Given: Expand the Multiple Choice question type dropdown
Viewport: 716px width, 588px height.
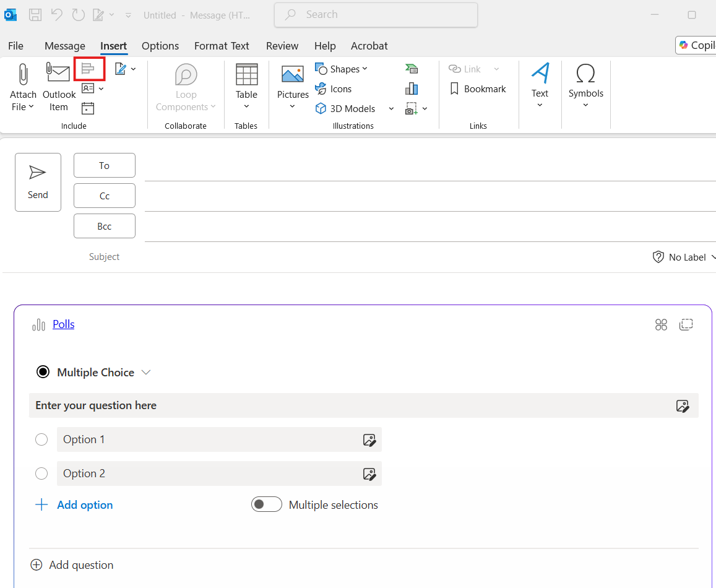Looking at the screenshot, I should pos(146,373).
